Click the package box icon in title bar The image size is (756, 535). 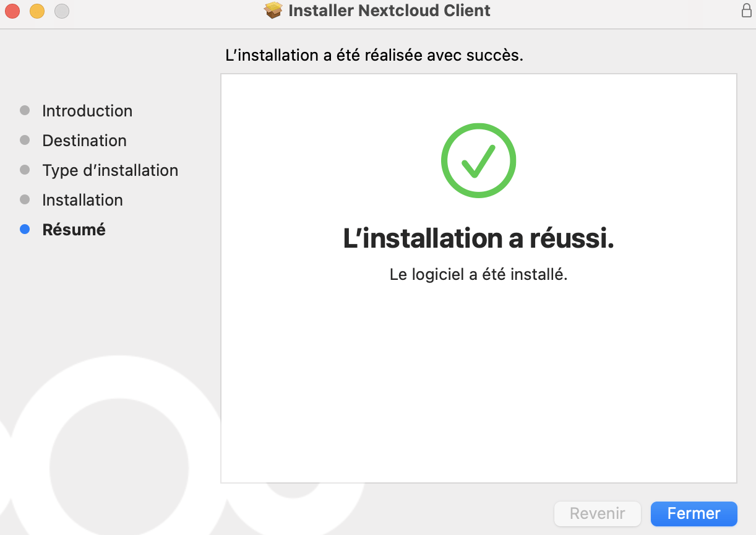click(x=273, y=11)
